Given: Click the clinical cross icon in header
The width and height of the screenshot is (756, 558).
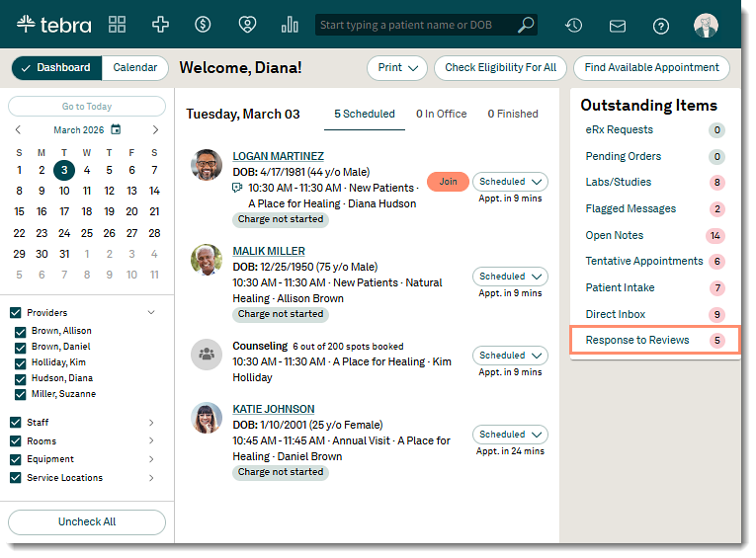Looking at the screenshot, I should (x=159, y=25).
